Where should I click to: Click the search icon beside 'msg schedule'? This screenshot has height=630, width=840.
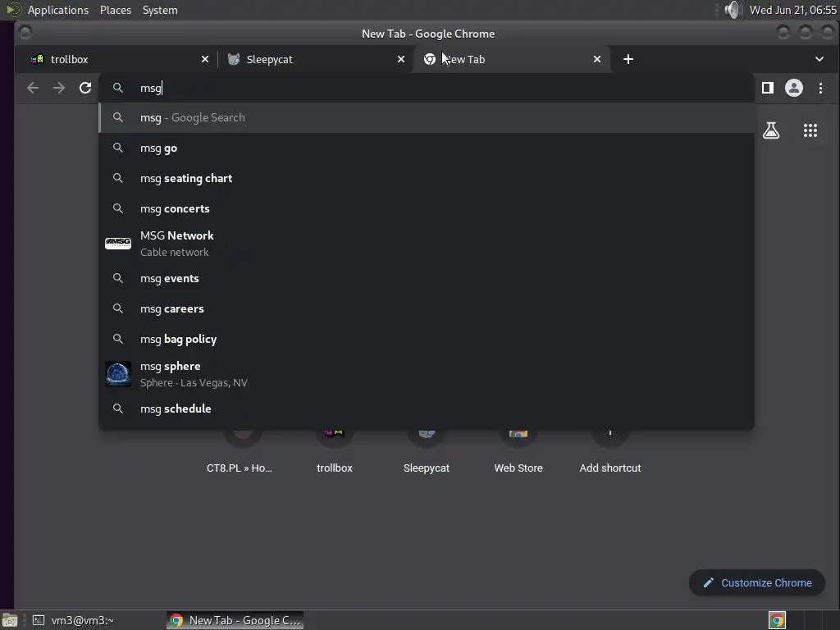click(118, 409)
